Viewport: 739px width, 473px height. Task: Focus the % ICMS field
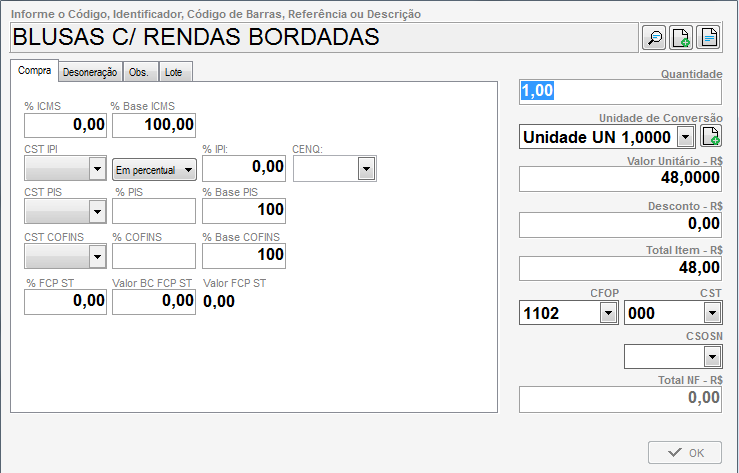click(66, 125)
